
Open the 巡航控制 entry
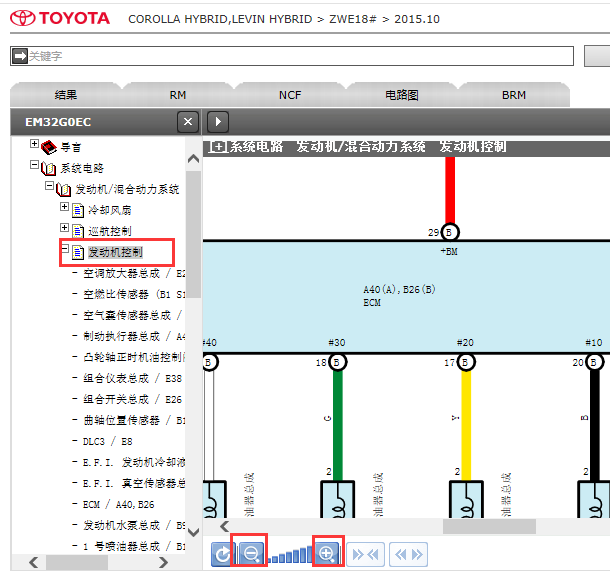pyautogui.click(x=110, y=232)
